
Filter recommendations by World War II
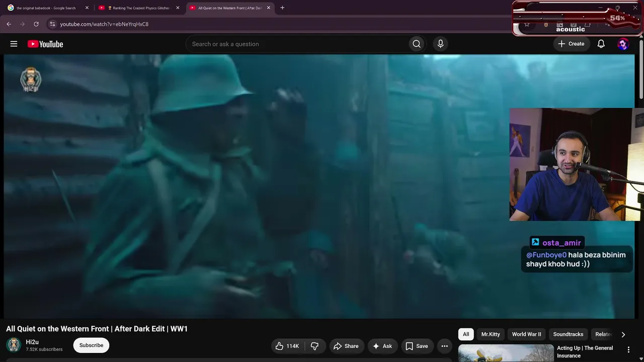click(526, 334)
